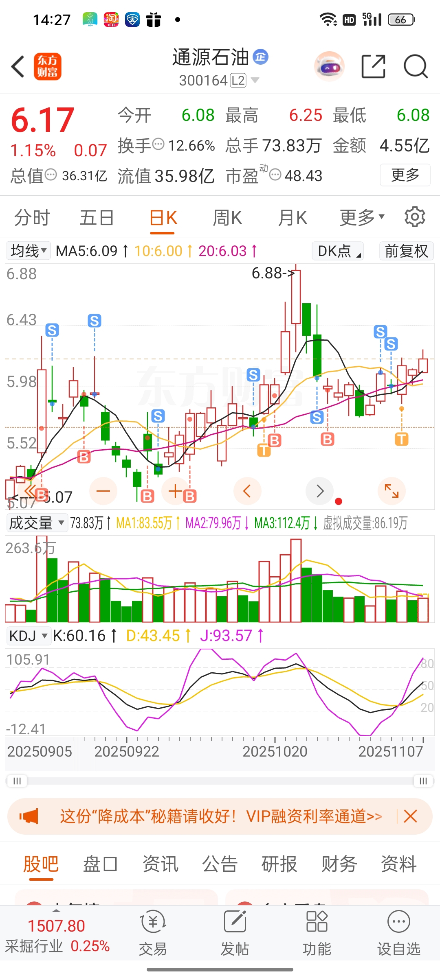Tap 设自选 add to watchlist
Image resolution: width=440 pixels, height=980 pixels.
(399, 934)
